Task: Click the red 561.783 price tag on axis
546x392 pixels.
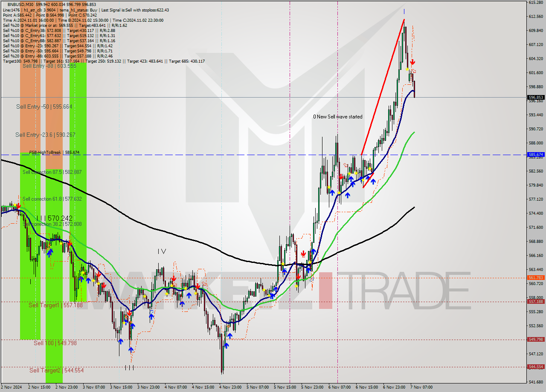Action: coord(536,278)
